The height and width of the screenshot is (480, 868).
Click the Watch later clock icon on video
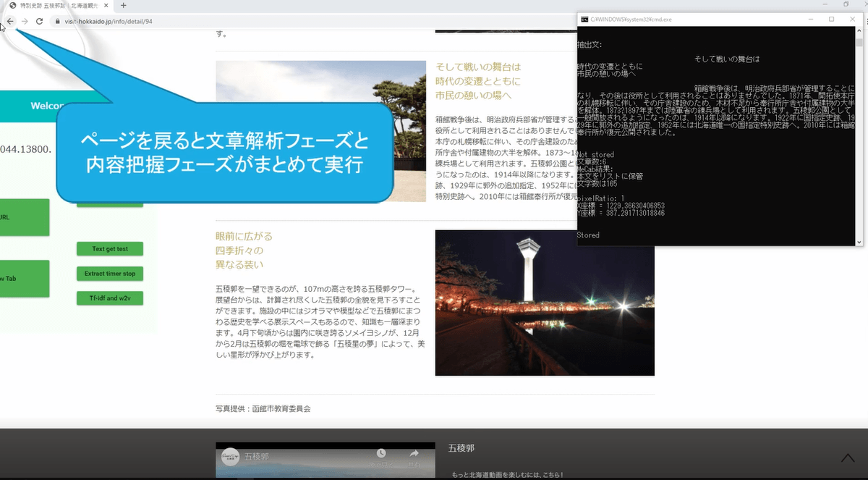click(x=381, y=454)
